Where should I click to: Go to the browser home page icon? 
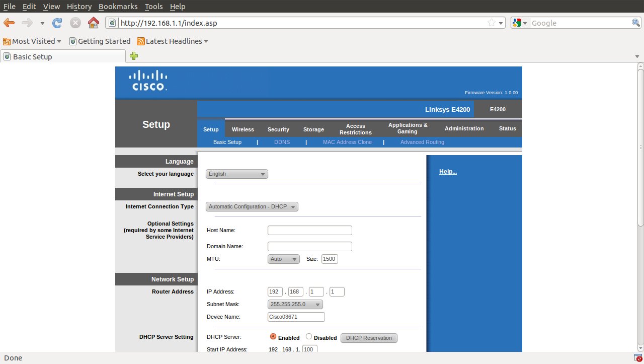tap(93, 23)
